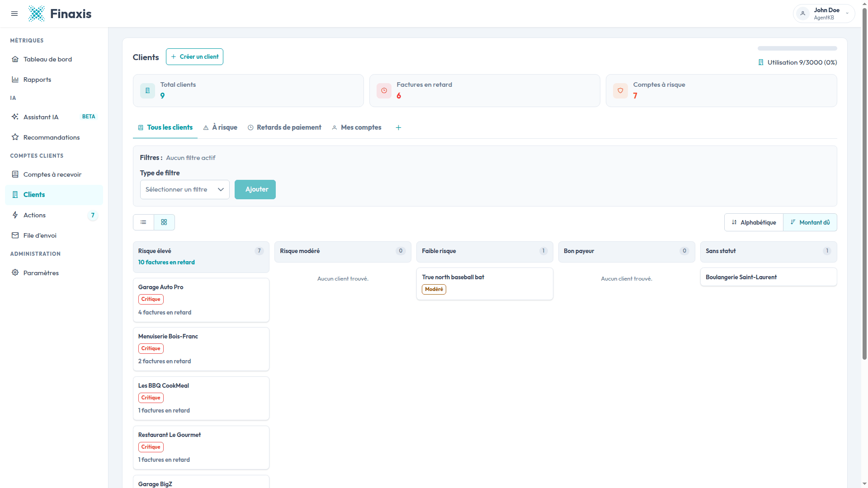This screenshot has height=488, width=868.
Task: Click 'Aucun filtre actif' text
Action: point(191,158)
